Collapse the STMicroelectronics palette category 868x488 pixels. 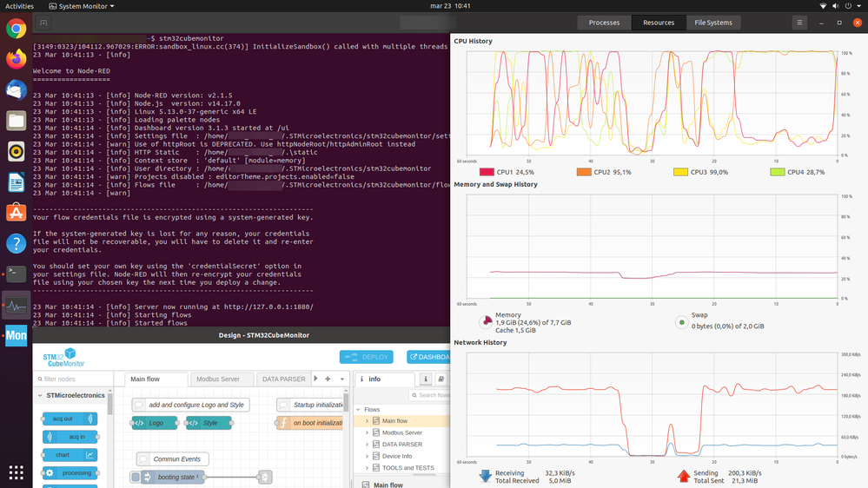point(41,396)
